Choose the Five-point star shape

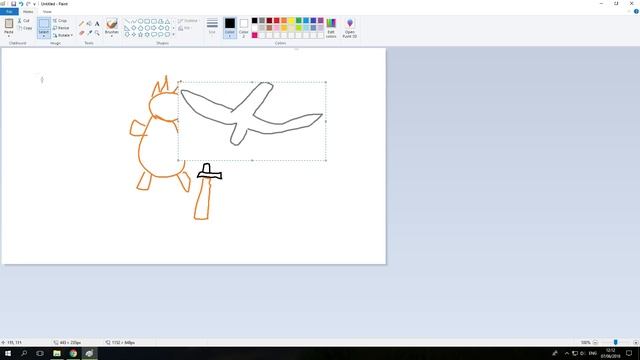[140, 35]
